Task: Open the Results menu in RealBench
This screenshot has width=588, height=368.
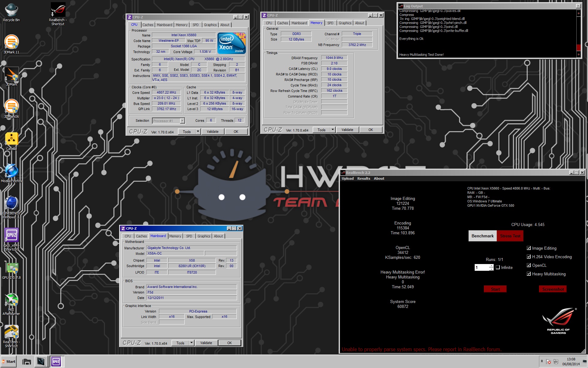Action: [x=364, y=178]
